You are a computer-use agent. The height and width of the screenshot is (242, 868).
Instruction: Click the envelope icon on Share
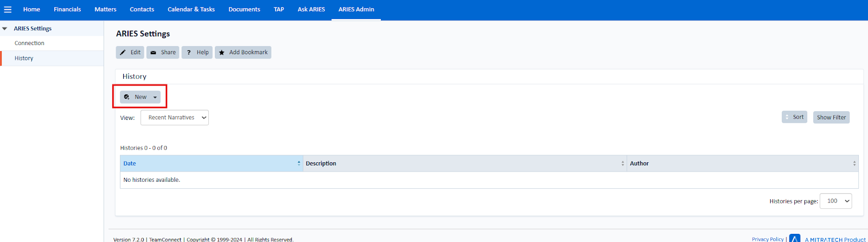pyautogui.click(x=154, y=53)
